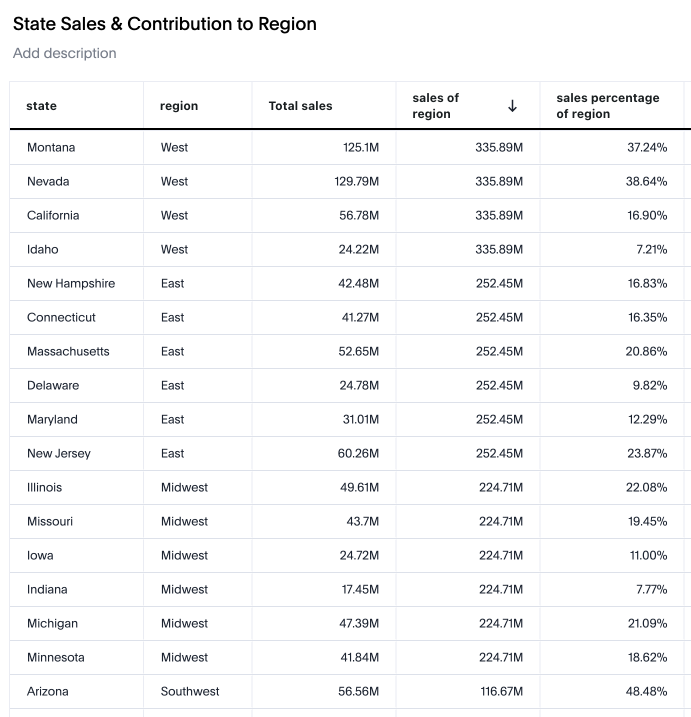The height and width of the screenshot is (717, 691).
Task: Click the "sales of region" header label
Action: click(436, 106)
